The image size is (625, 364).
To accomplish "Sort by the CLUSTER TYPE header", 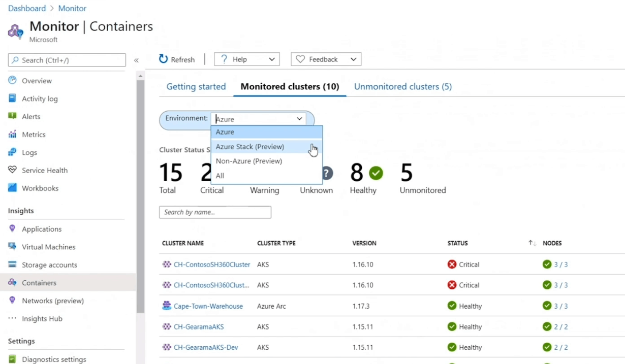I will [276, 243].
